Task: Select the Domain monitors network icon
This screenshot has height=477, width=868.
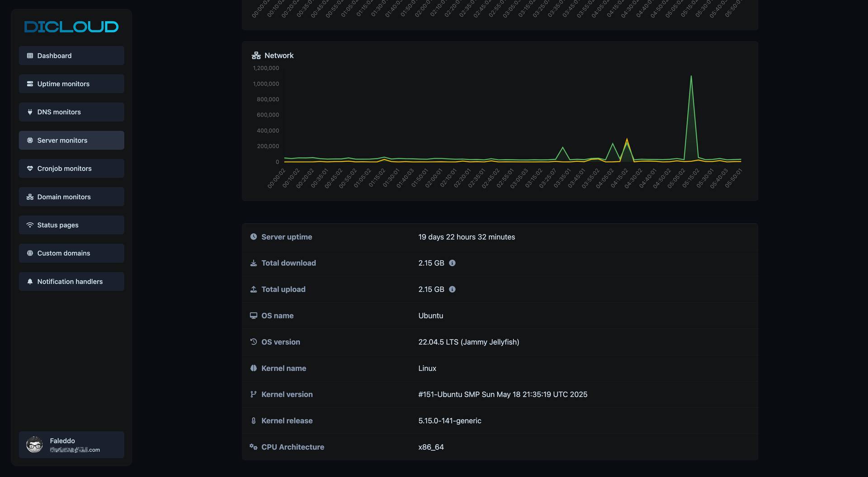Action: click(x=30, y=196)
